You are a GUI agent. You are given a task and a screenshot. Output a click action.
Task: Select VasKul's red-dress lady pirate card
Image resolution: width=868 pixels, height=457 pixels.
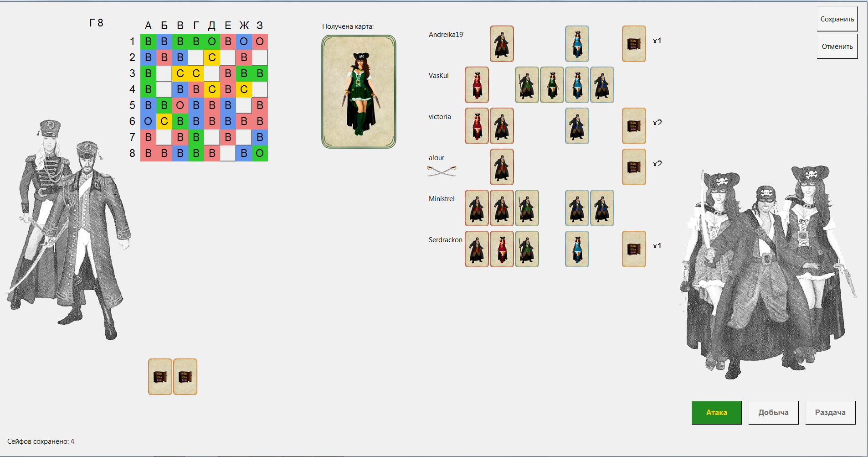tap(477, 85)
